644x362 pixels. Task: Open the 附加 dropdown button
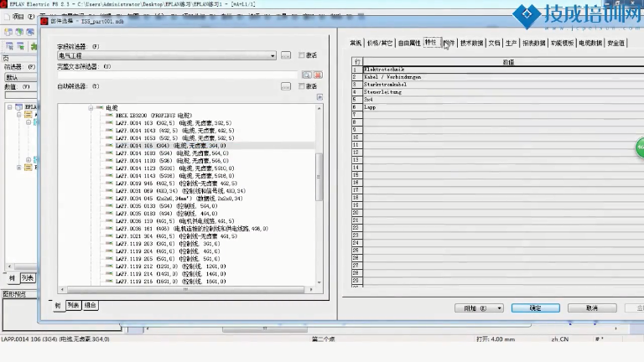[x=479, y=308]
